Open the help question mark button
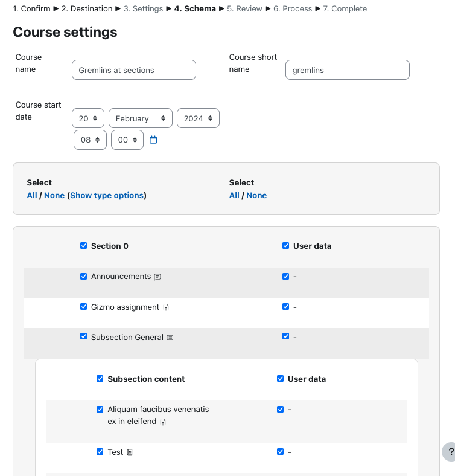The width and height of the screenshot is (455, 476). coord(449,452)
